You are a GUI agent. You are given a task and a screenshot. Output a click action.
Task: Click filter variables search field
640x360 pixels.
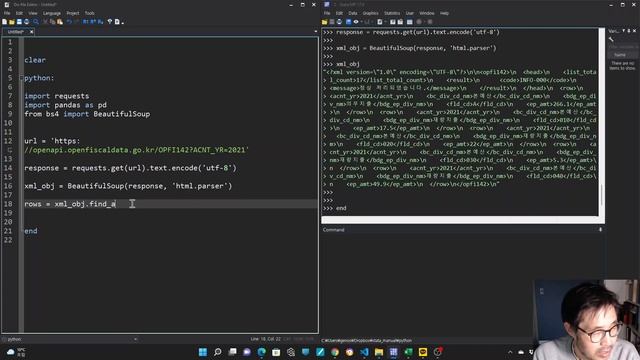(623, 47)
